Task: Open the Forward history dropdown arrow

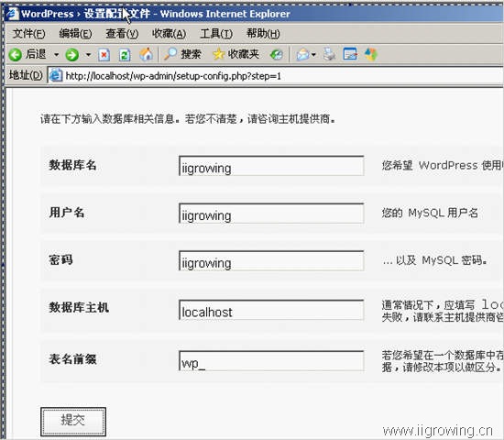Action: (88, 55)
